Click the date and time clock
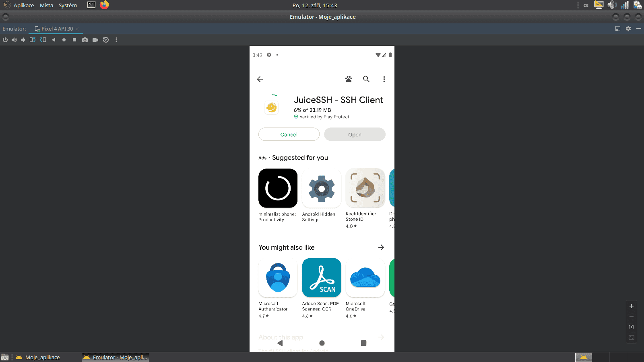Image resolution: width=644 pixels, height=362 pixels. (x=315, y=5)
